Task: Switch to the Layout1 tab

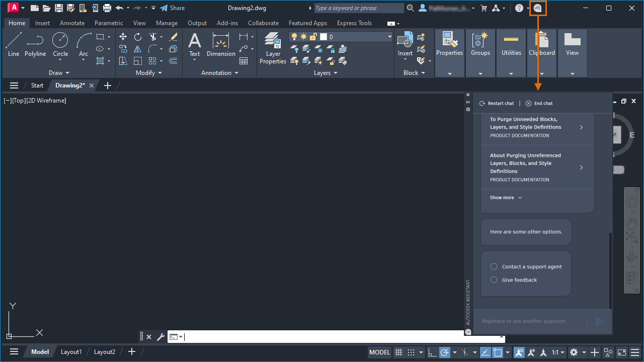Action: click(71, 351)
